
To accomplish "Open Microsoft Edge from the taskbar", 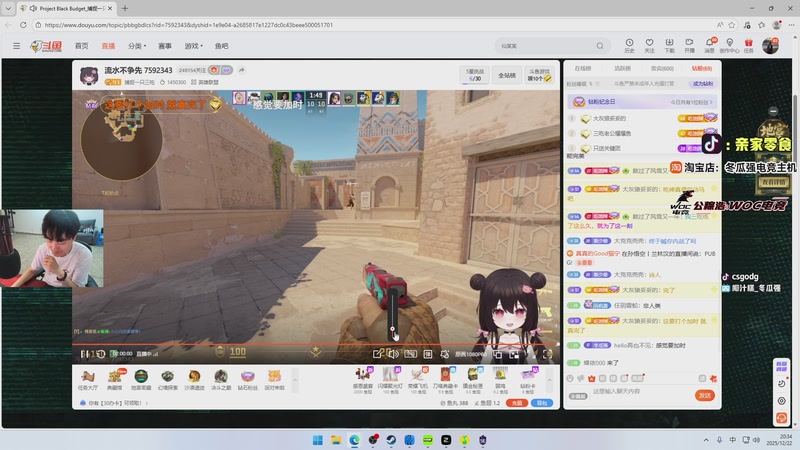I will pyautogui.click(x=354, y=440).
